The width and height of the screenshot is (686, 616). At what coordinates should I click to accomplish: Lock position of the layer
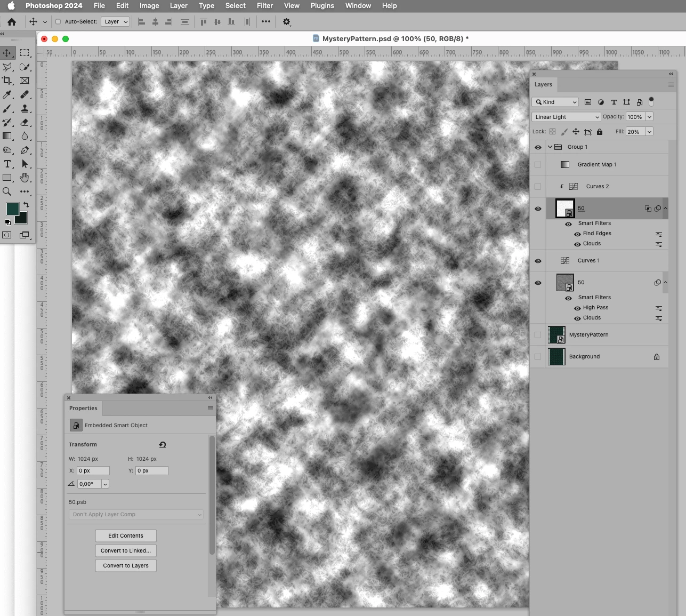[x=576, y=132]
